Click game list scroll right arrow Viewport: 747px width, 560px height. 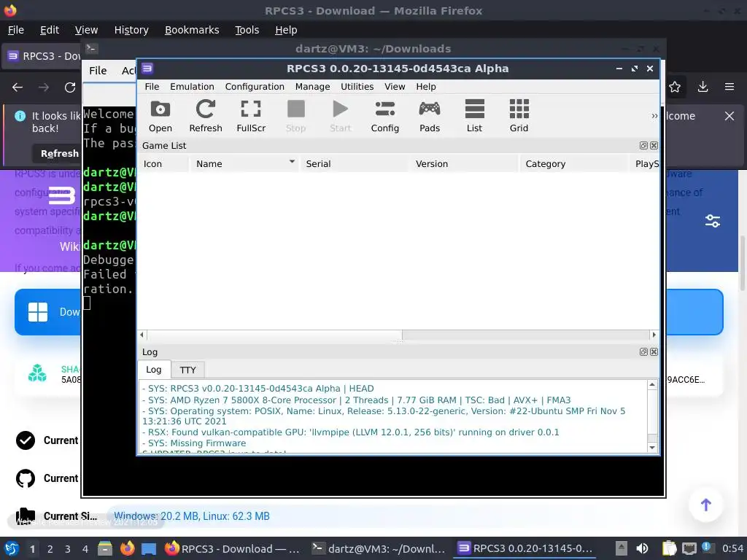point(654,335)
